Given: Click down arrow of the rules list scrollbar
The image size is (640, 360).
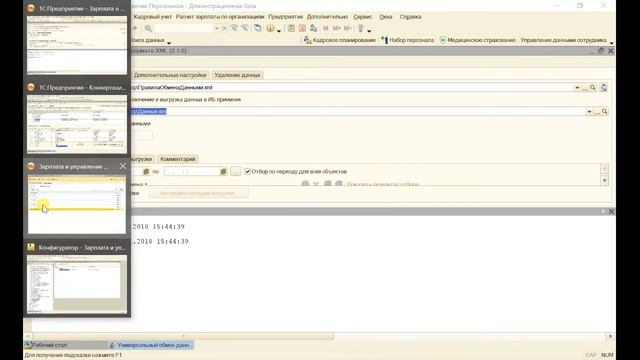Looking at the screenshot, I should 604,180.
